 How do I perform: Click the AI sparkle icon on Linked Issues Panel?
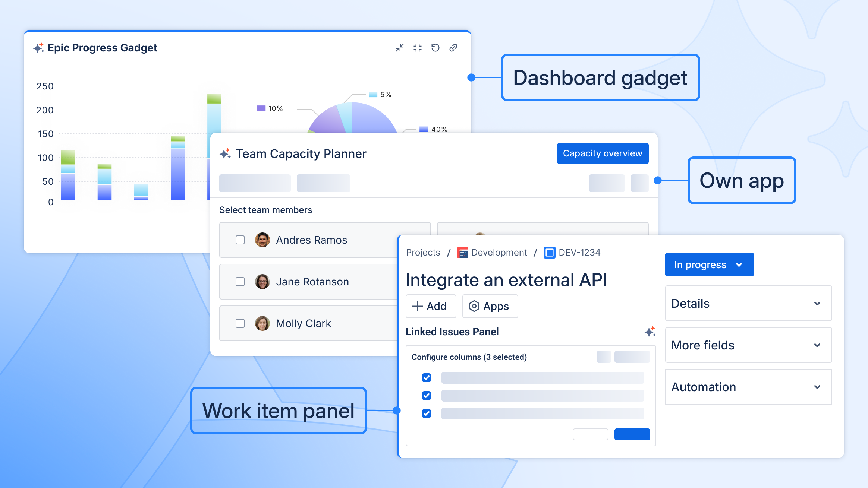coord(651,332)
